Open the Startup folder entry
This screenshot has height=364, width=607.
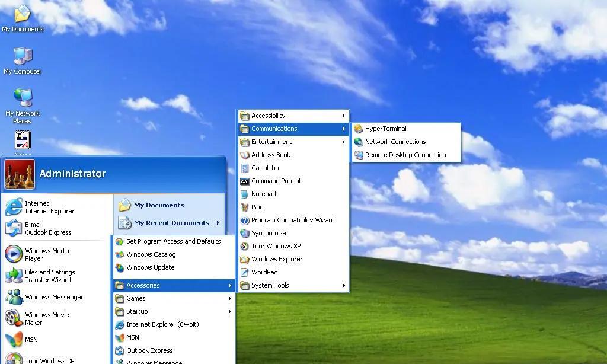tap(174, 311)
